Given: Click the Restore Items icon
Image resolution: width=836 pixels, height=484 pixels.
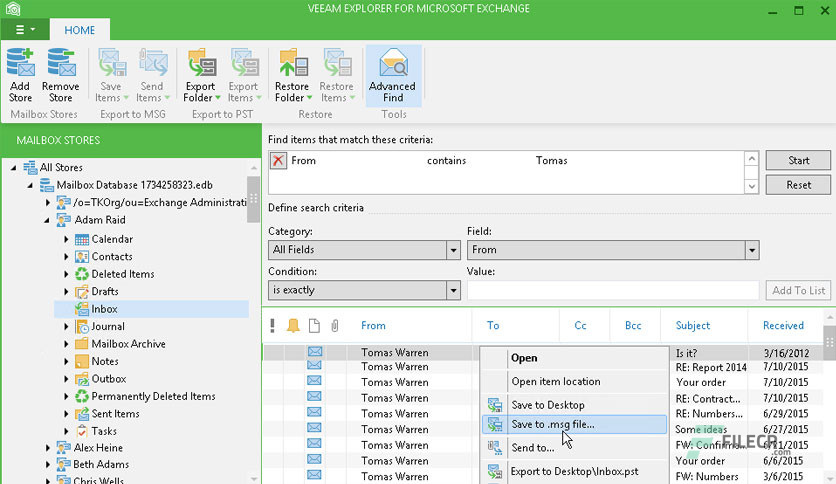Looking at the screenshot, I should click(x=337, y=62).
